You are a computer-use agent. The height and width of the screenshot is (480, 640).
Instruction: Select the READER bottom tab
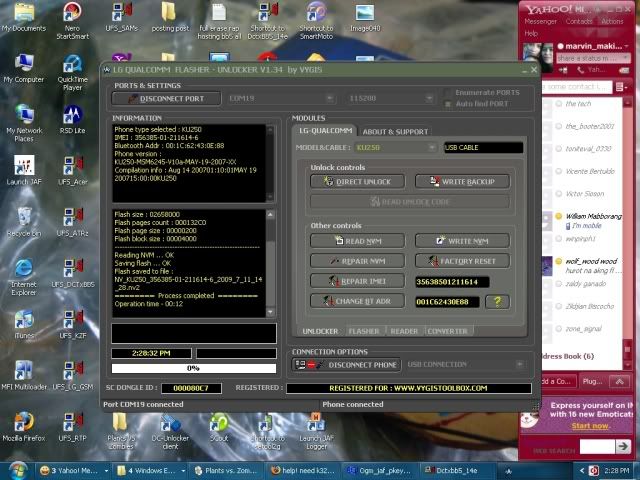click(x=404, y=331)
